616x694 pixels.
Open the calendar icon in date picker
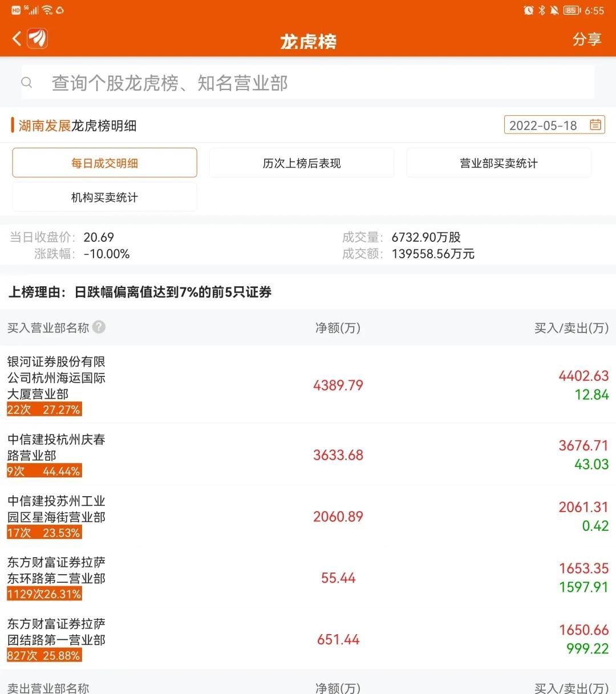[x=595, y=125]
